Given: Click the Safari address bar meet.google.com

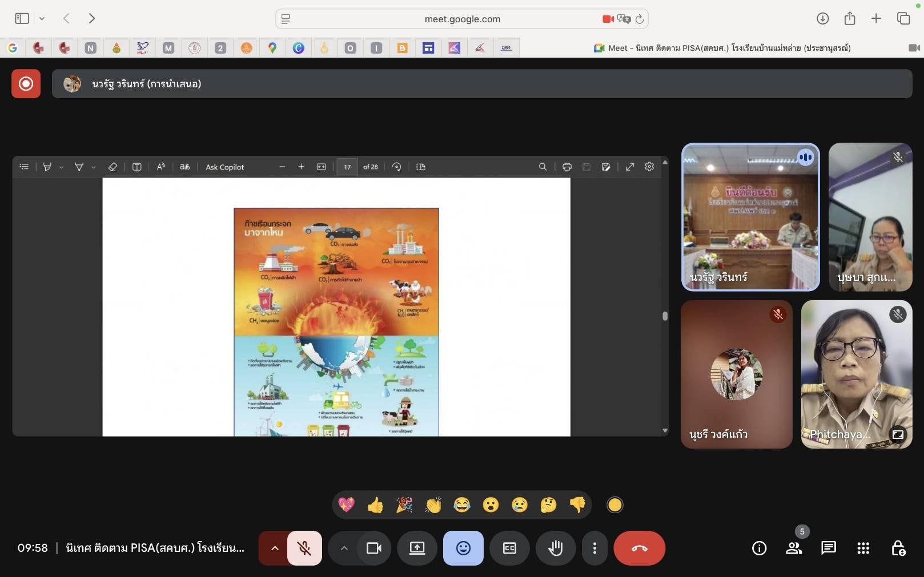Looking at the screenshot, I should coord(462,19).
